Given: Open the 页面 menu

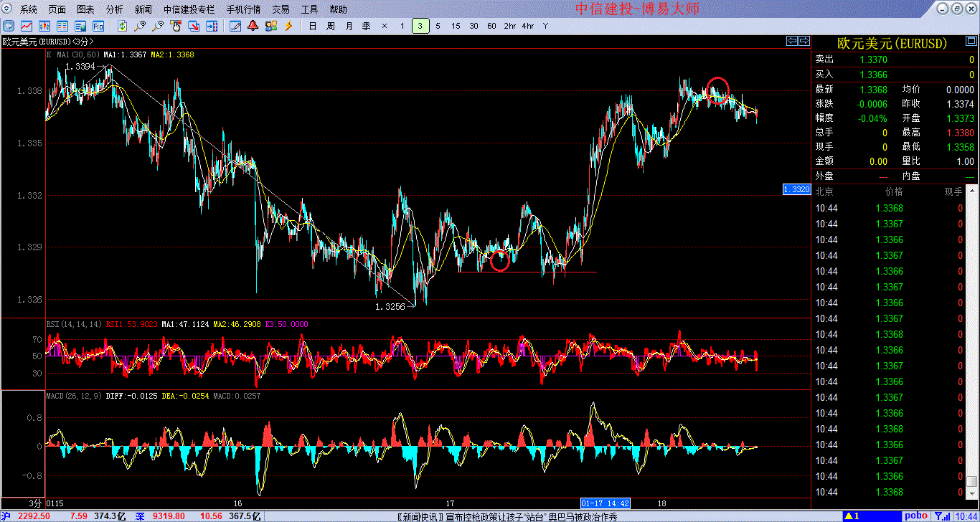Looking at the screenshot, I should 57,9.
